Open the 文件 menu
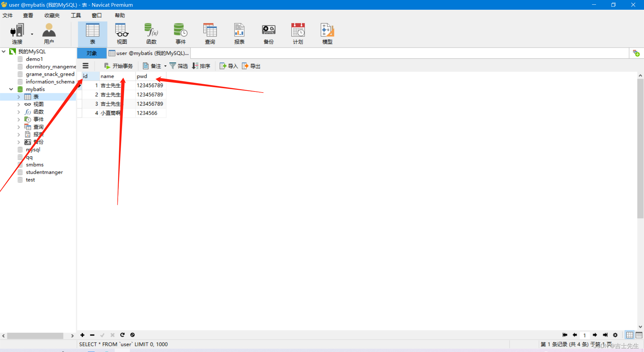 point(7,15)
